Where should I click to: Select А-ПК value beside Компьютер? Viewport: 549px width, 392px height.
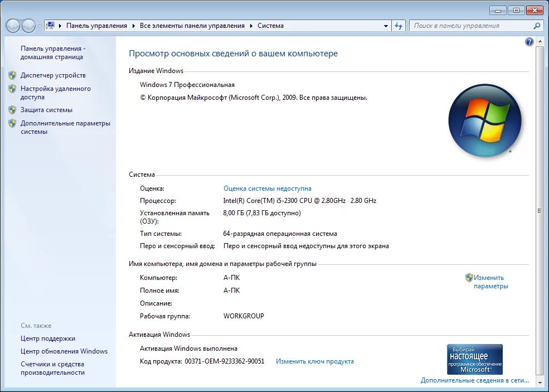(231, 278)
